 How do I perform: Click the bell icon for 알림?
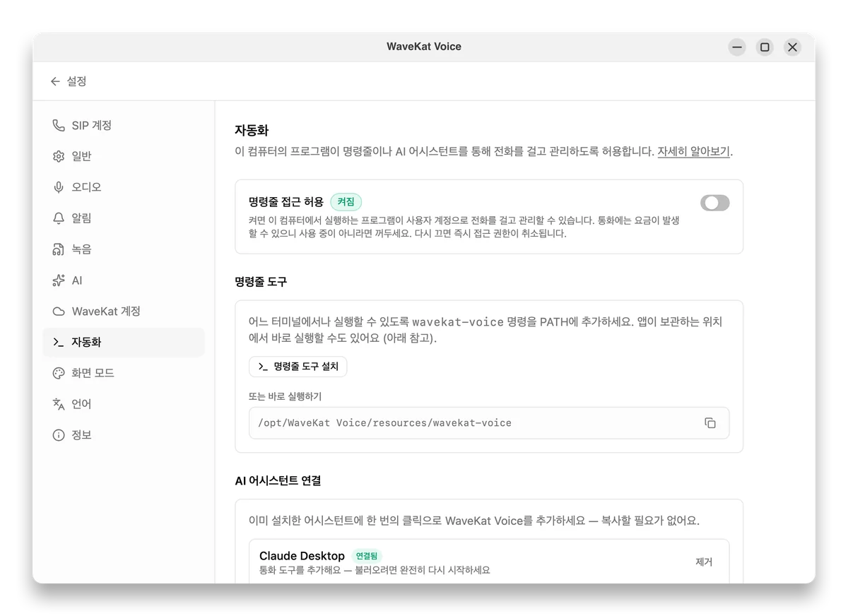(59, 218)
